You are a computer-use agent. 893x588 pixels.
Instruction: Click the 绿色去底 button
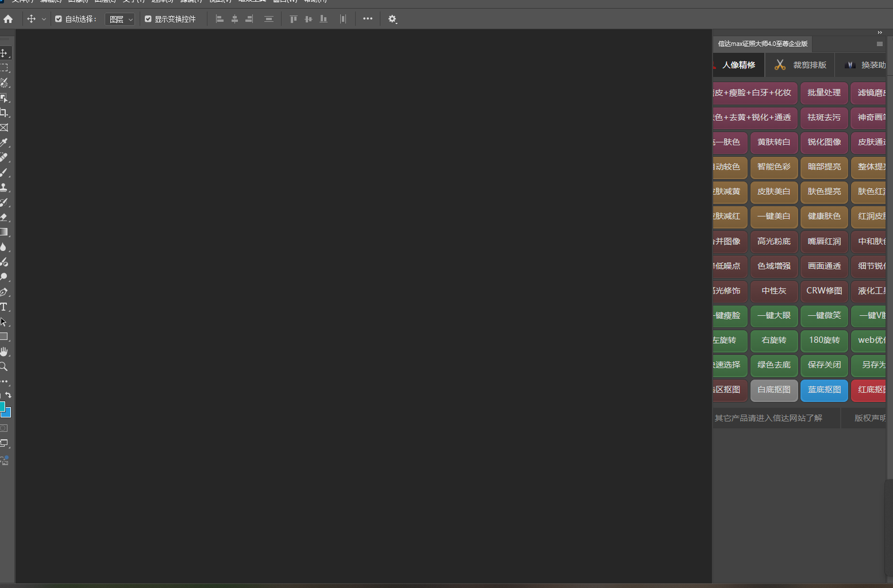(x=774, y=365)
